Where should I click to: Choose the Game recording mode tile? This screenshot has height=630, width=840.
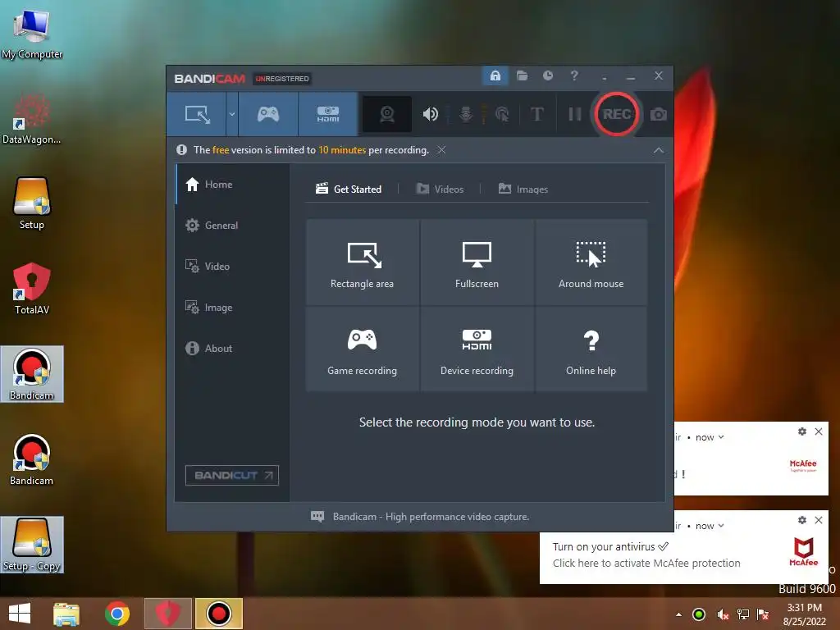point(362,349)
